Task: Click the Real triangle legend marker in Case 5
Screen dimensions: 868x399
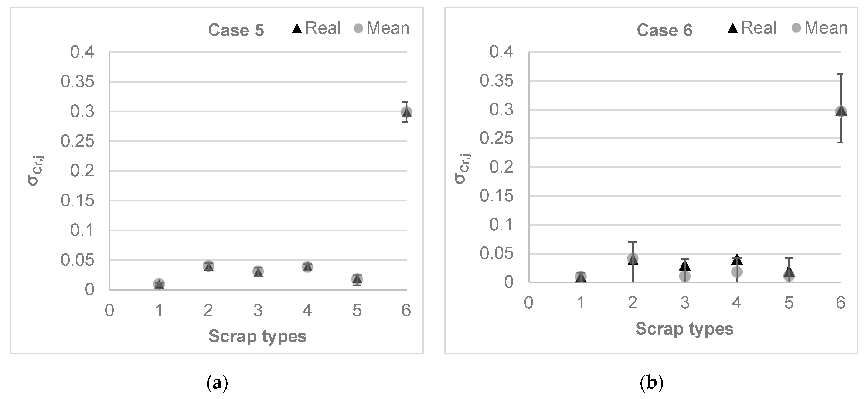Action: tap(297, 28)
